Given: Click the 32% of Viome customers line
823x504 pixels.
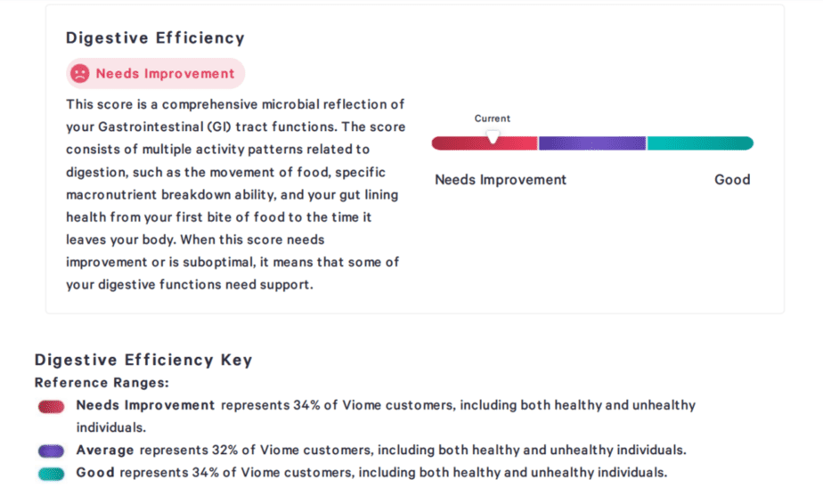Looking at the screenshot, I should 381,450.
